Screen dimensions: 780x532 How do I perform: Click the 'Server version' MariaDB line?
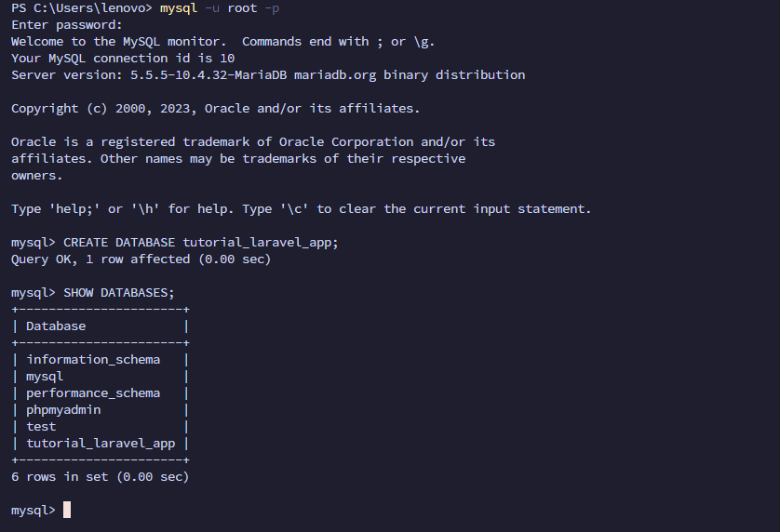[x=268, y=75]
